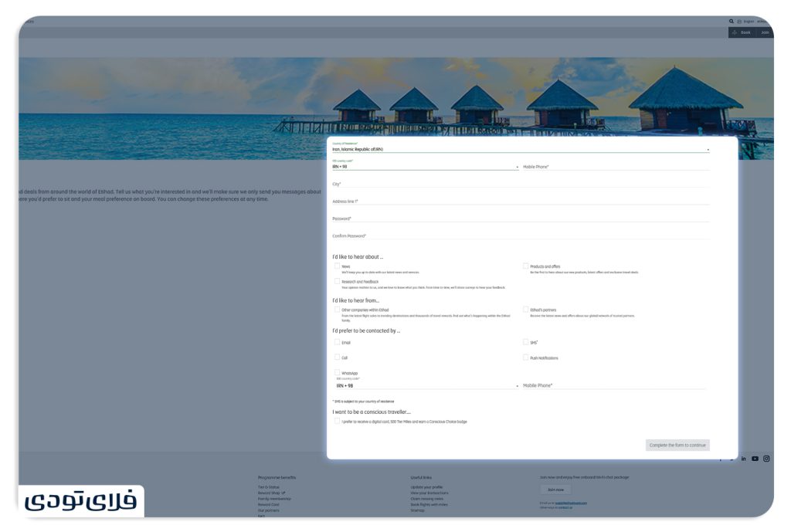The width and height of the screenshot is (791, 532).
Task: Open View your transactions link
Action: [x=429, y=493]
